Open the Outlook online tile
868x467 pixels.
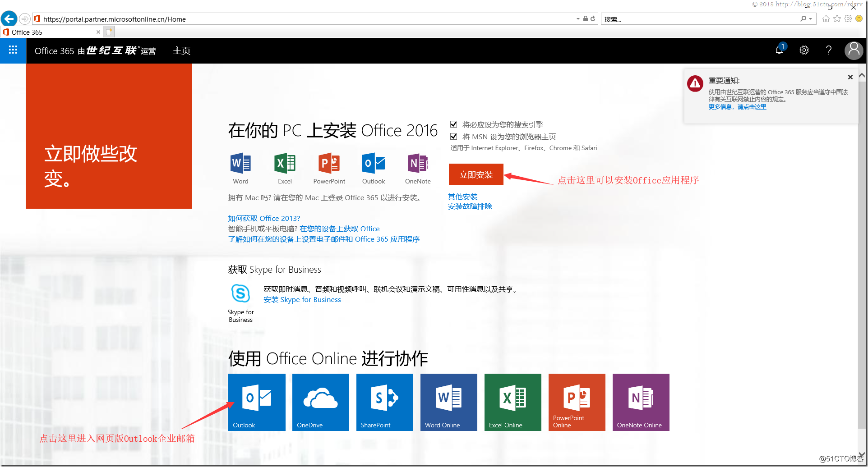click(x=257, y=402)
